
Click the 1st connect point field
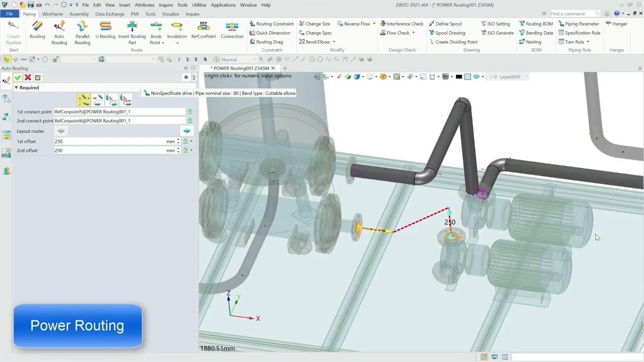120,112
